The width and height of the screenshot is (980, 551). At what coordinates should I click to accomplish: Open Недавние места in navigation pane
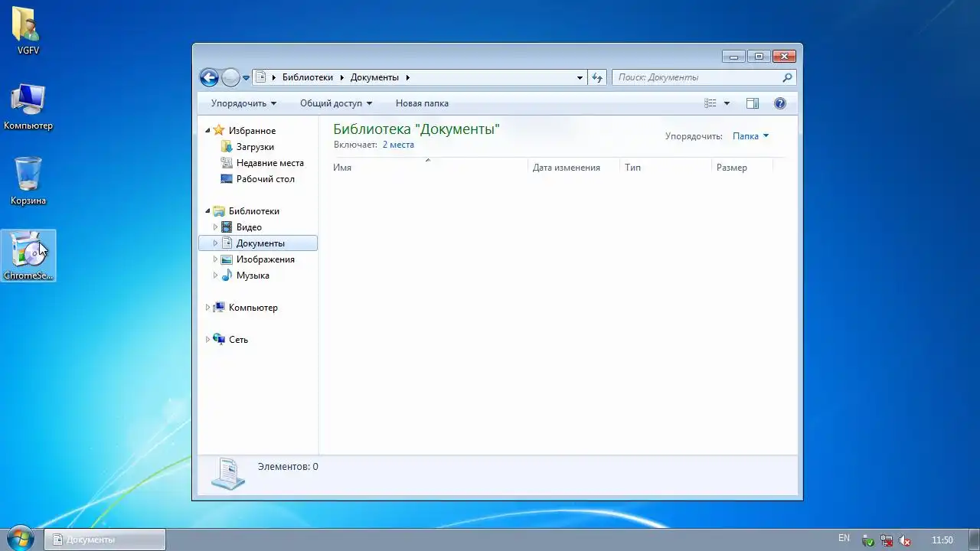pos(269,163)
